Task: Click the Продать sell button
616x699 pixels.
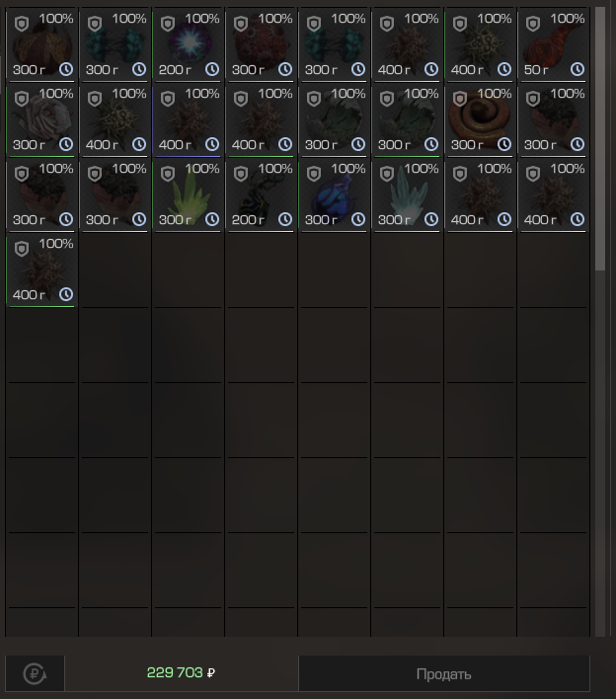Action: pyautogui.click(x=444, y=673)
